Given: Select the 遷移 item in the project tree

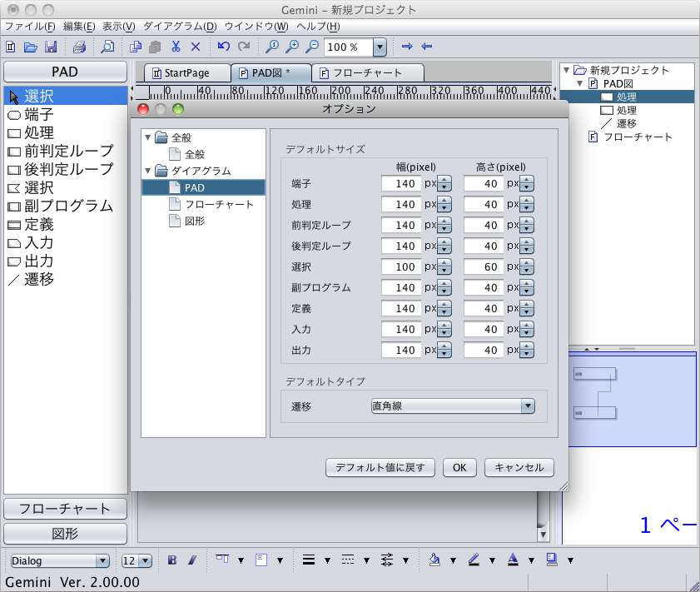Looking at the screenshot, I should click(x=627, y=124).
